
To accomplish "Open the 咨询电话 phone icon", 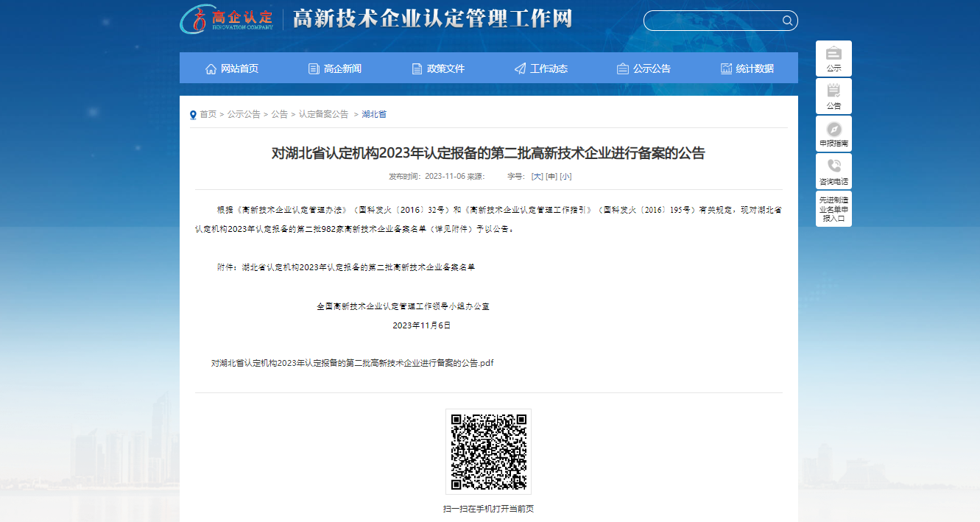I will [x=833, y=166].
